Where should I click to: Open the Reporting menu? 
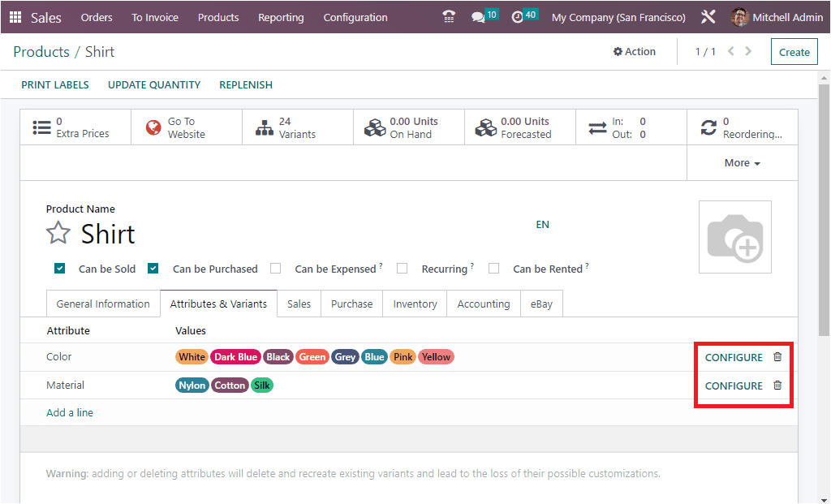coord(281,18)
